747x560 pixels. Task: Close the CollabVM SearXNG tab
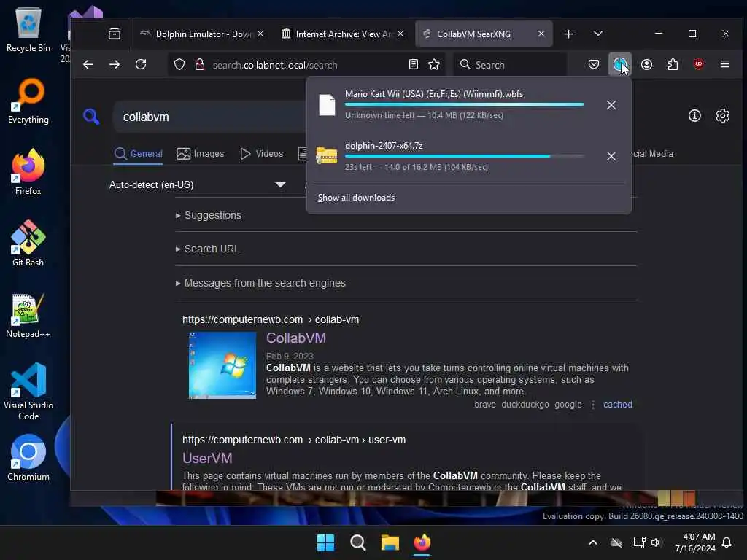coord(541,34)
